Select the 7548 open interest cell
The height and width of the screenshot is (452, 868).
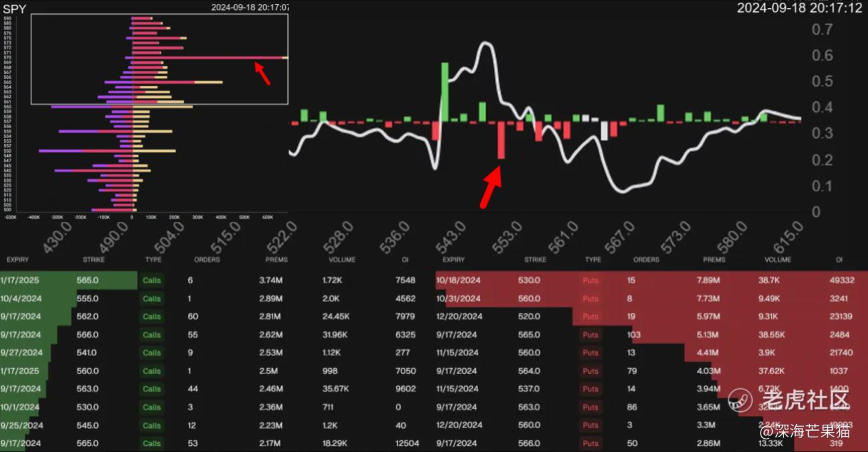coord(405,281)
